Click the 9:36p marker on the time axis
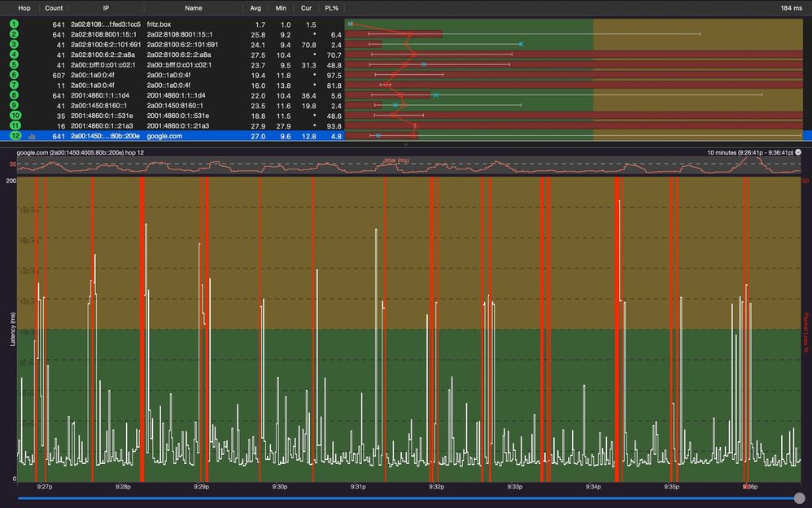The width and height of the screenshot is (812, 508). point(749,487)
